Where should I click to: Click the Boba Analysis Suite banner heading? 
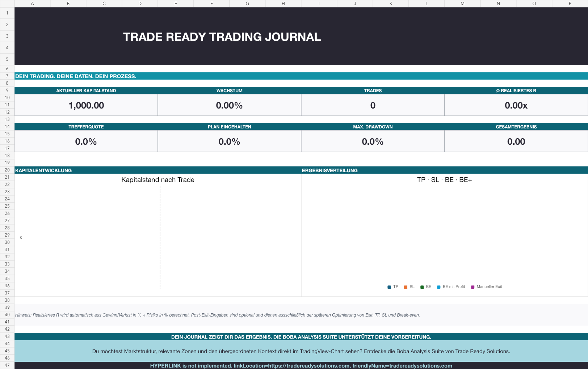pos(301,336)
